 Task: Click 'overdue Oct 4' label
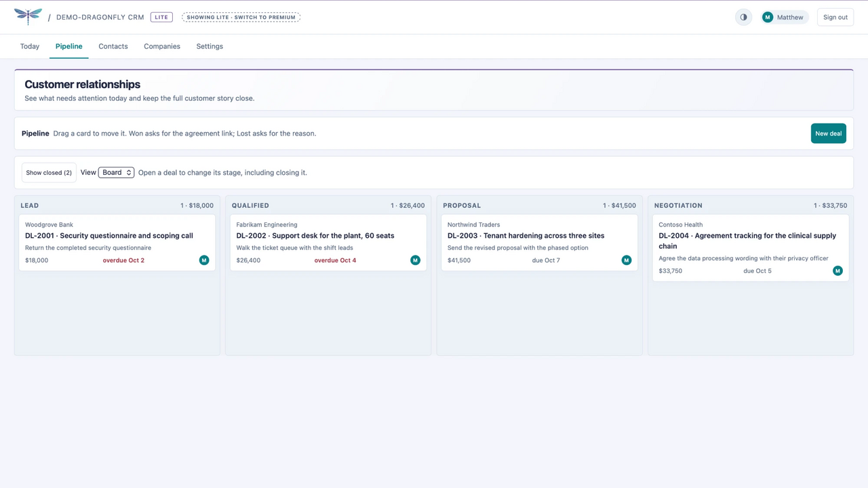pos(335,260)
